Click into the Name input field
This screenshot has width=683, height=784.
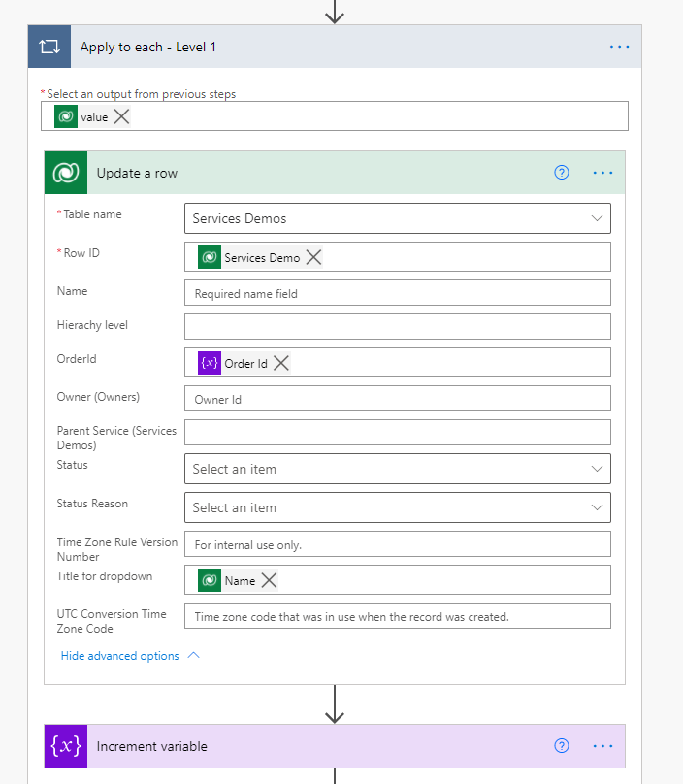tap(397, 293)
